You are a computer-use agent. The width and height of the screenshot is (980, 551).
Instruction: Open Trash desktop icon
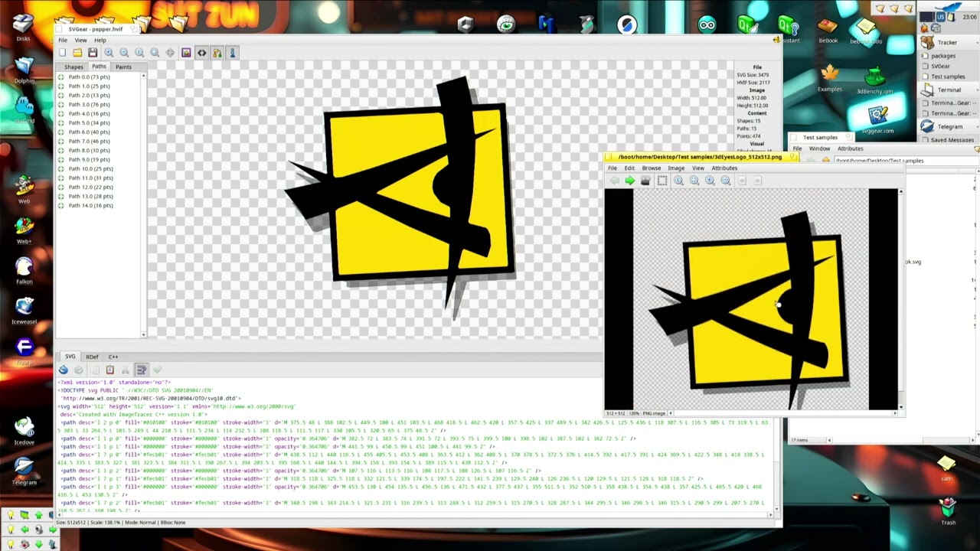(948, 510)
